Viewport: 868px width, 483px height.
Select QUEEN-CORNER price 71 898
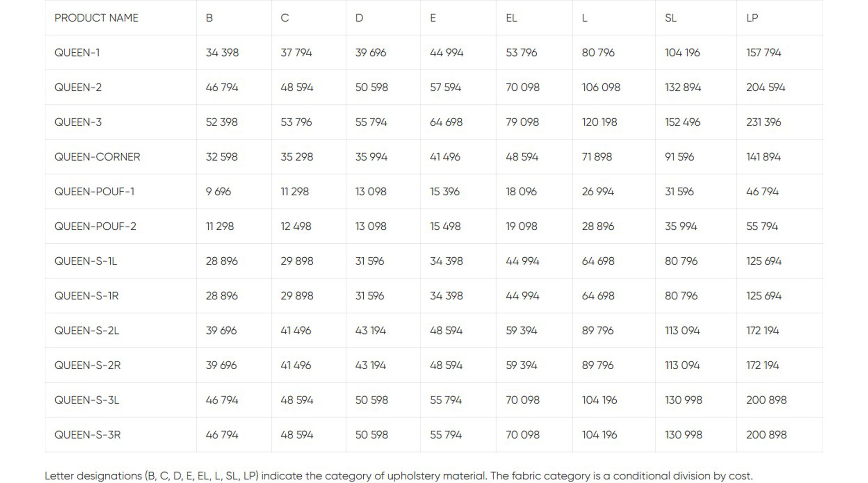tap(597, 157)
